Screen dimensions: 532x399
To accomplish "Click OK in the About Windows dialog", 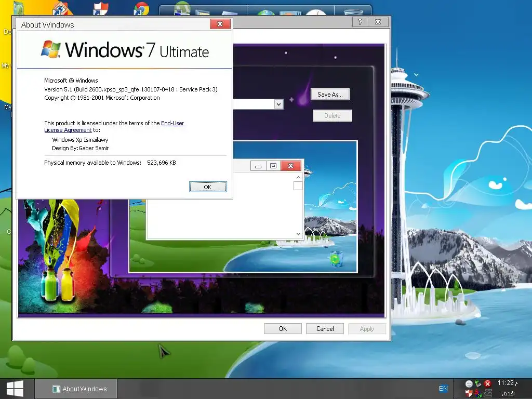I will [x=208, y=187].
